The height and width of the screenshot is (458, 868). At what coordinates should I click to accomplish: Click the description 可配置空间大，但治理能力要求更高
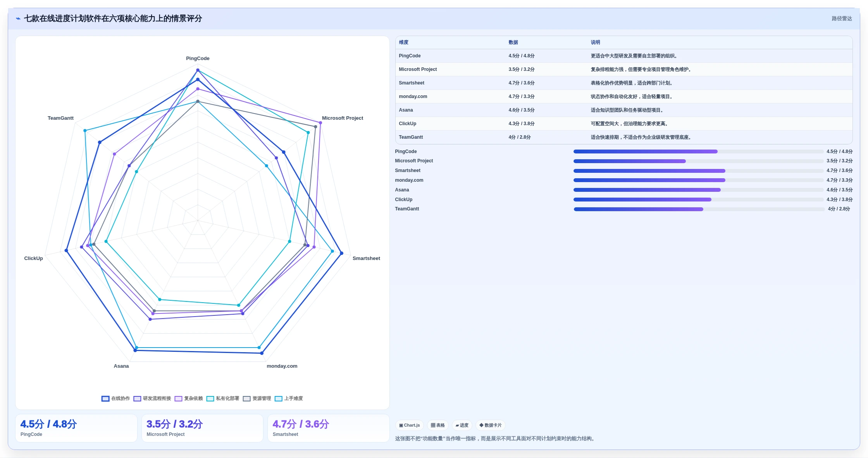click(x=629, y=124)
